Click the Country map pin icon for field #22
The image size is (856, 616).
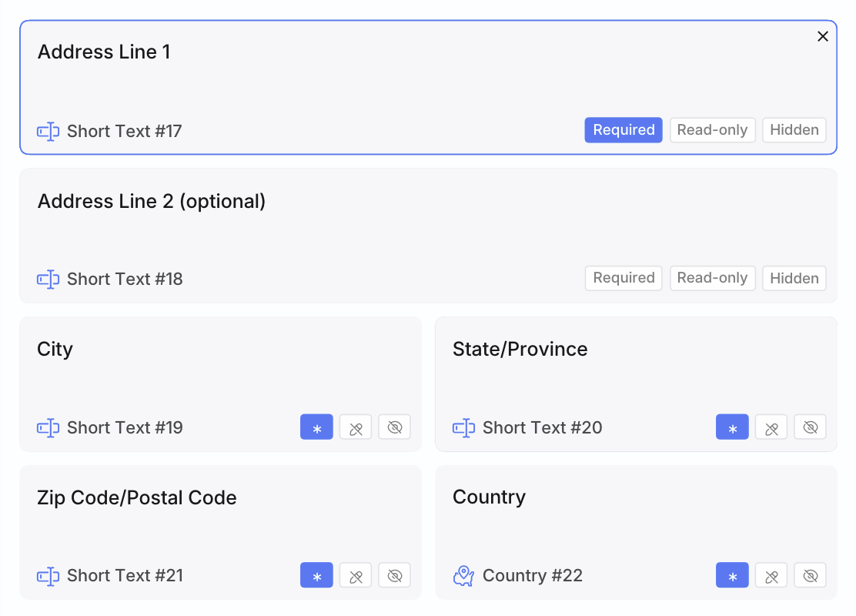pyautogui.click(x=463, y=576)
